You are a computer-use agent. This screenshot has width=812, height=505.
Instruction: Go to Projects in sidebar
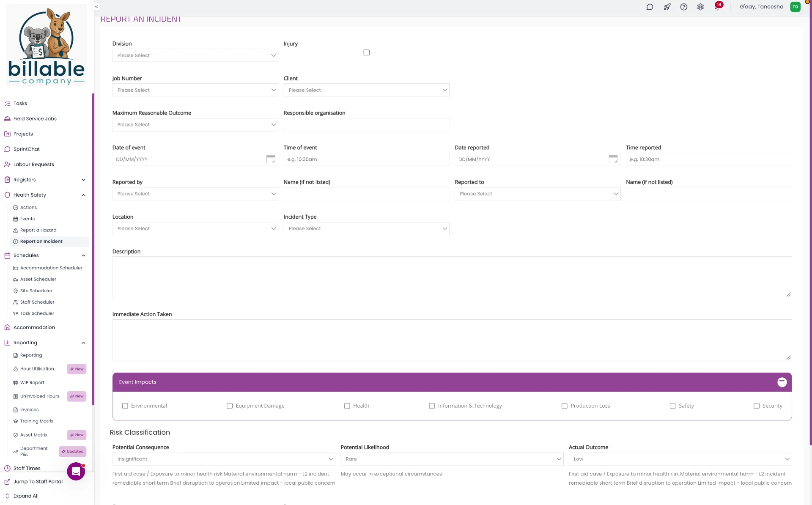(23, 134)
